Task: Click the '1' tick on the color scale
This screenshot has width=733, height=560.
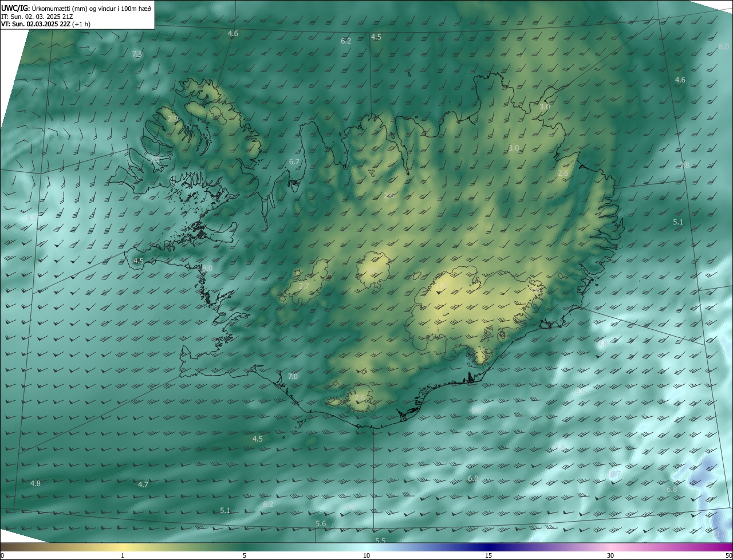Action: (x=123, y=556)
